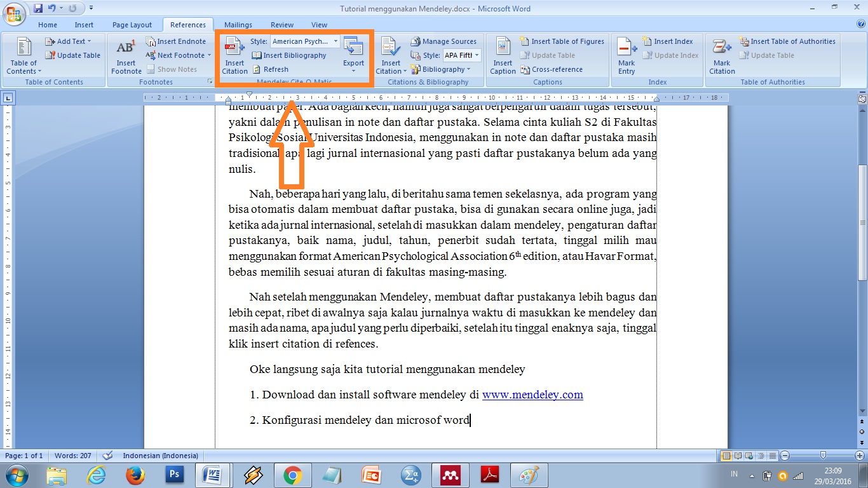868x488 pixels.
Task: Click Windows Start button
Action: [x=17, y=475]
